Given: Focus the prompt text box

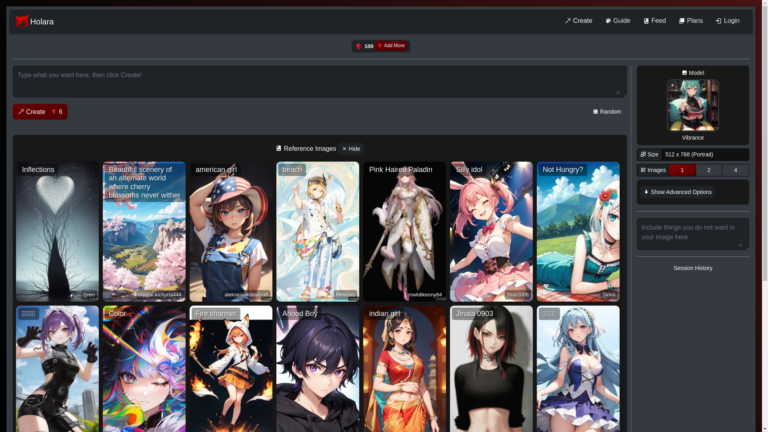Looking at the screenshot, I should pyautogui.click(x=319, y=81).
